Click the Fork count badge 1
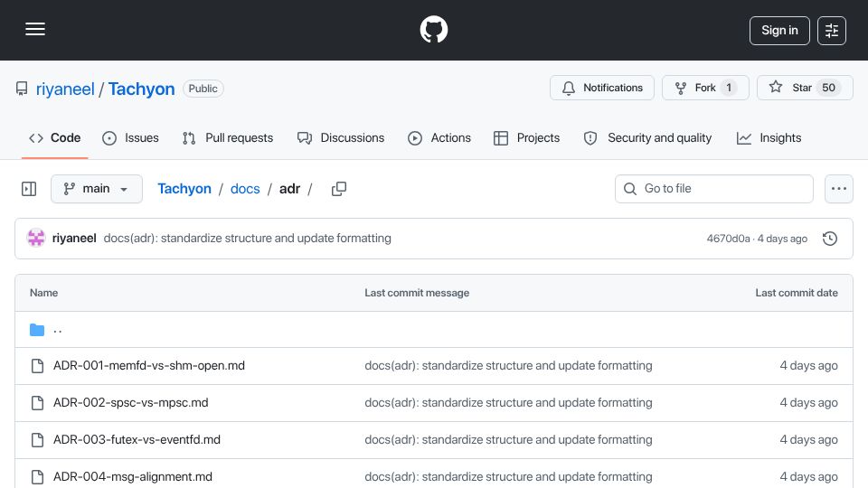The image size is (868, 488). (x=729, y=88)
